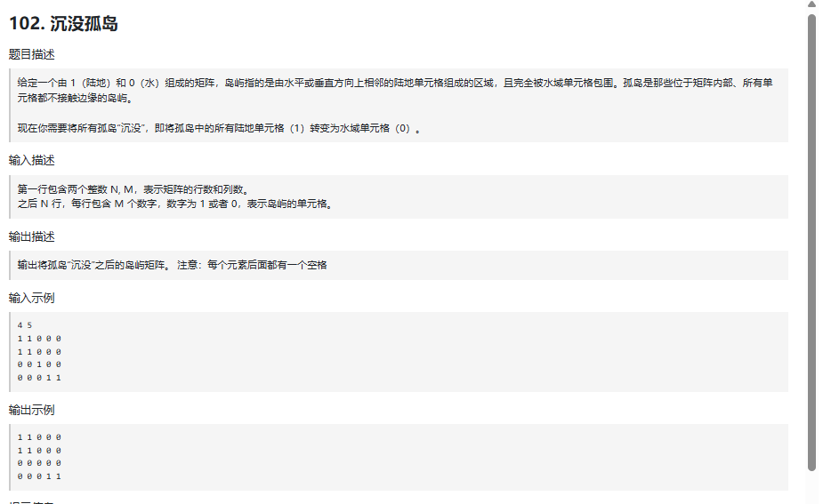Click the input sample first line '4 5'

click(x=25, y=325)
